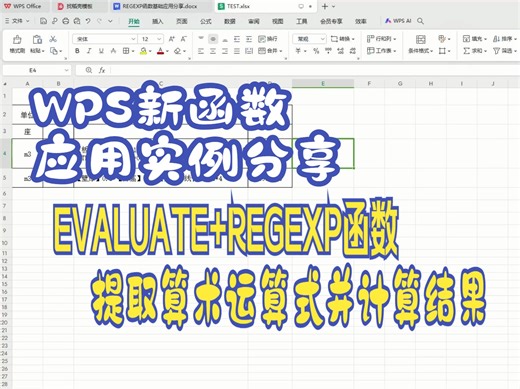Open number format dropdown (常规)

pos(322,39)
